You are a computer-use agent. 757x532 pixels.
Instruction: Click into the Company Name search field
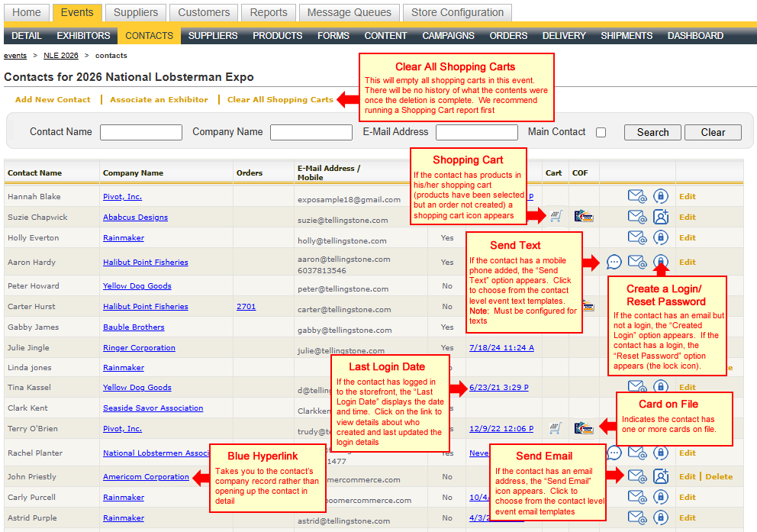click(311, 133)
